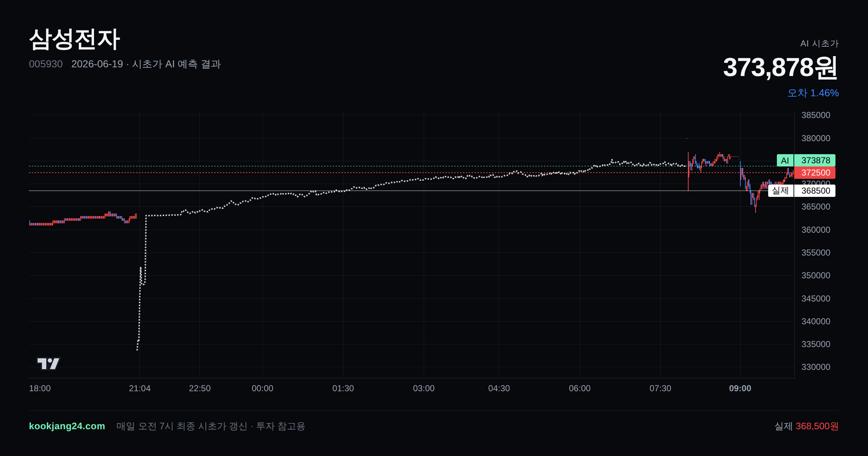Click the 04:30 time axis label
868x456 pixels.
click(x=499, y=388)
